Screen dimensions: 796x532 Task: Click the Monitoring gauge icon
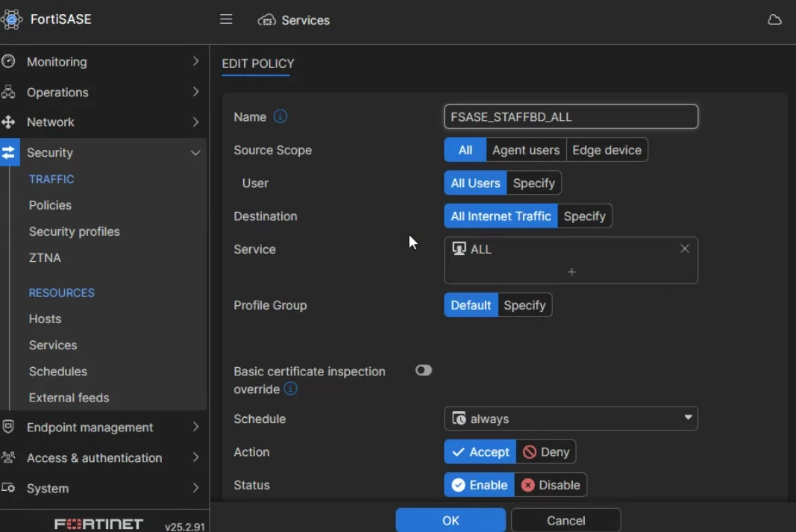click(9, 61)
